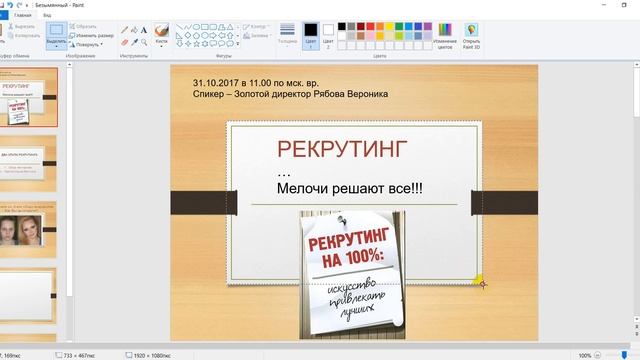Open the Rotate (Повернуть) dropdown
Image resolution: width=640 pixels, height=360 pixels.
pyautogui.click(x=86, y=44)
